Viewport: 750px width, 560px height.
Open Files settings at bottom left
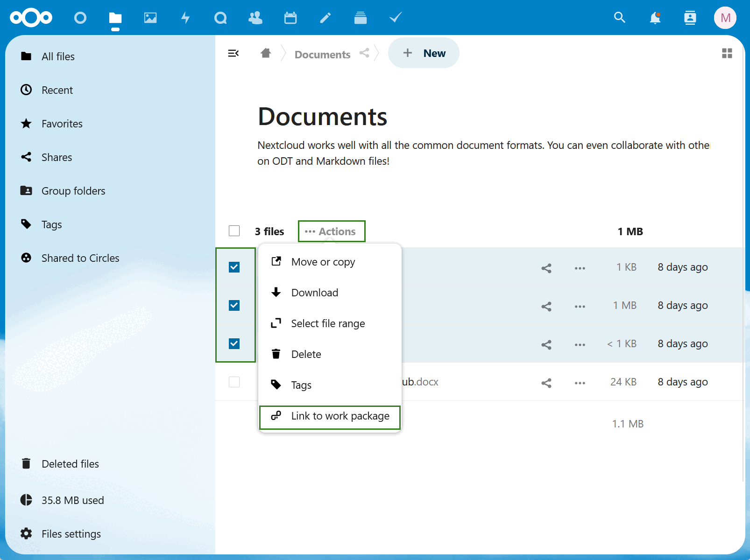[71, 533]
